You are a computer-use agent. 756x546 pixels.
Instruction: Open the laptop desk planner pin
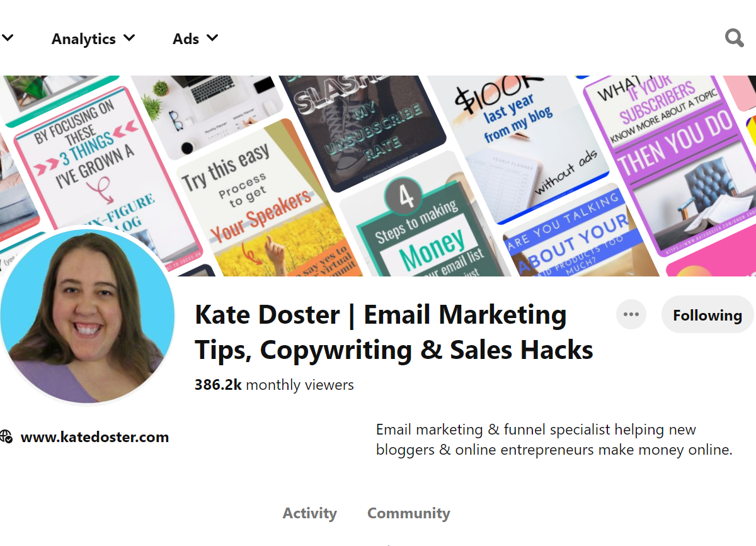208,113
